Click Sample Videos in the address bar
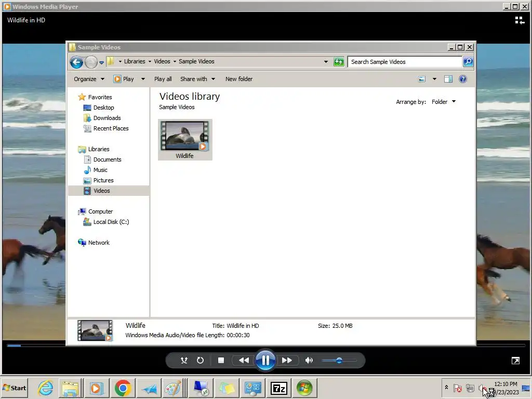This screenshot has width=532, height=399. (x=196, y=61)
